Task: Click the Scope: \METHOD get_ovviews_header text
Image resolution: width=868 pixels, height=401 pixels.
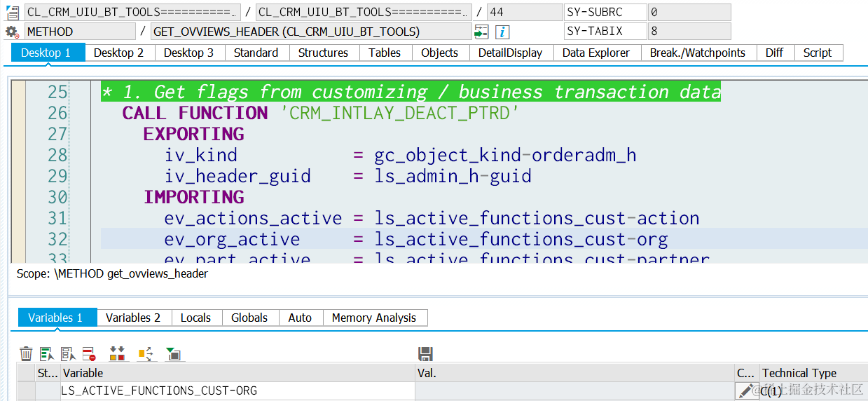Action: click(112, 273)
